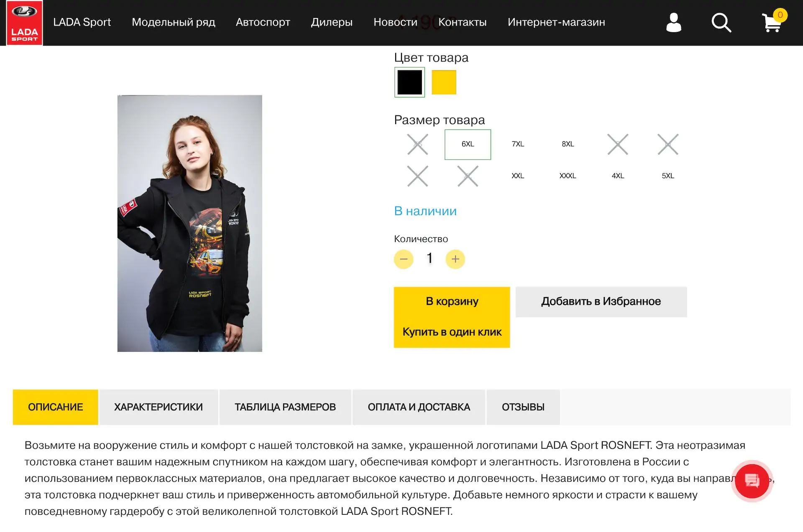Open Интернет-магазин in navigation
This screenshot has width=803, height=532.
(556, 22)
